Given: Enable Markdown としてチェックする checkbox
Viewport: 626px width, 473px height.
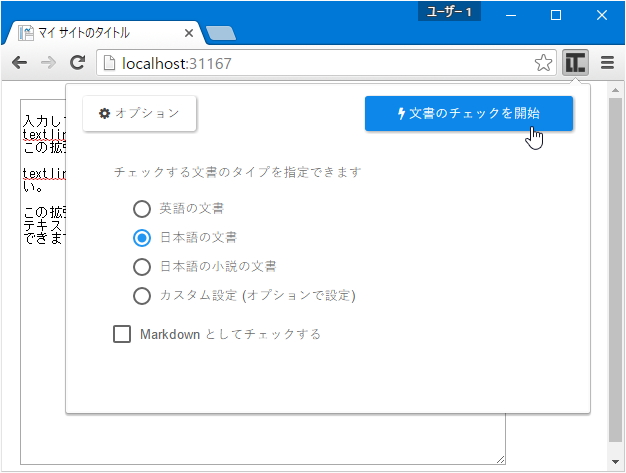Looking at the screenshot, I should (x=122, y=334).
